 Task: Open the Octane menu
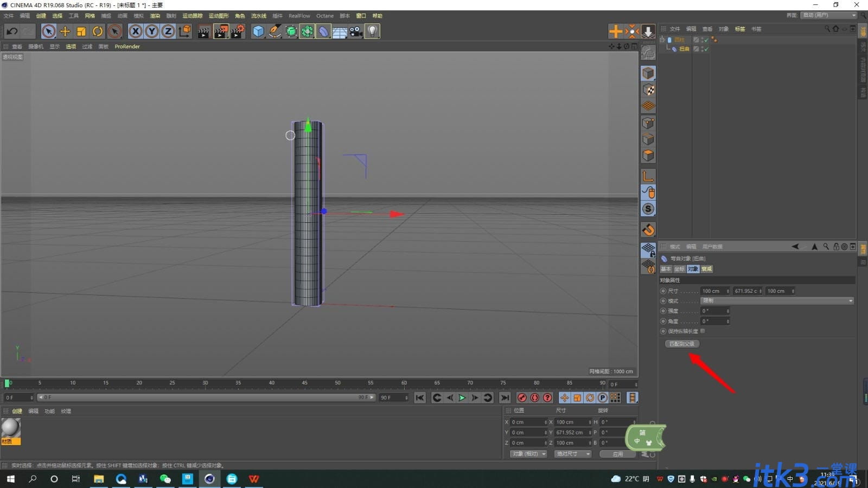coord(325,16)
